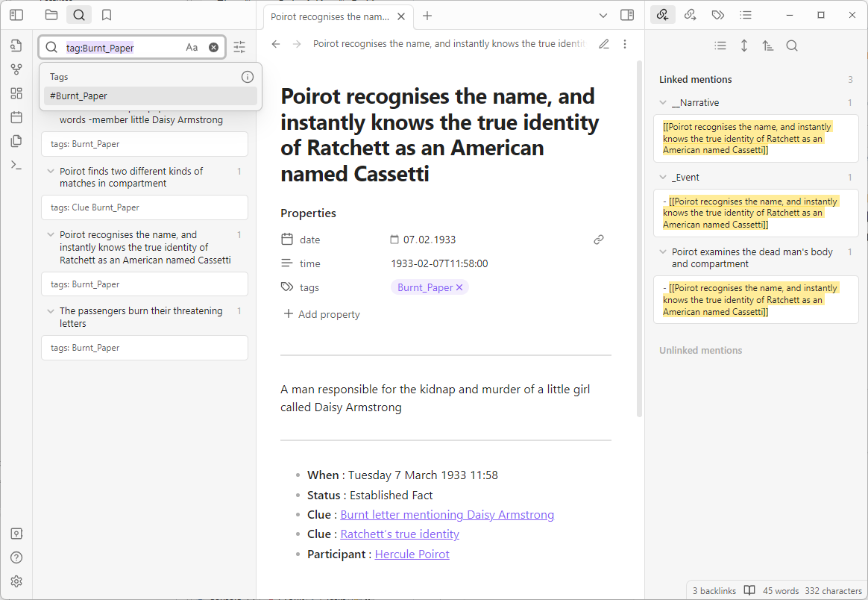Screen dimensions: 868x600
Task: Toggle match case Aa in search
Action: [192, 48]
